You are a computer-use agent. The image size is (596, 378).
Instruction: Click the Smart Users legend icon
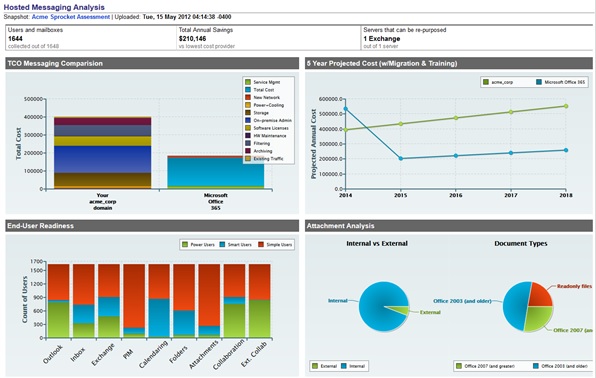[223, 245]
